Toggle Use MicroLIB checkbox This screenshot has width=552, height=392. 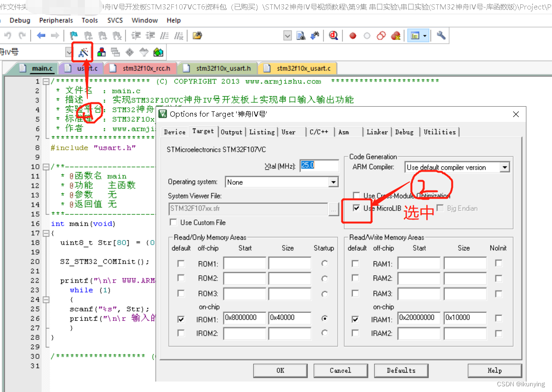click(356, 208)
